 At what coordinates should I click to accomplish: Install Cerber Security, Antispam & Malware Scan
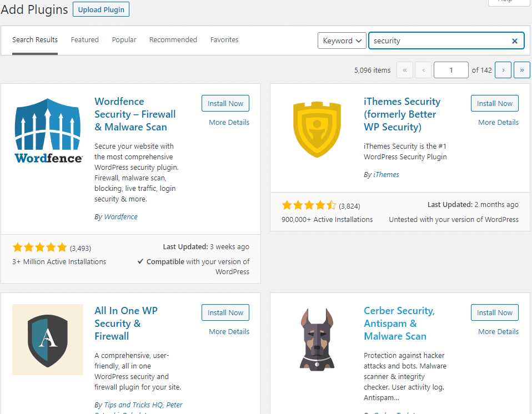coord(495,312)
